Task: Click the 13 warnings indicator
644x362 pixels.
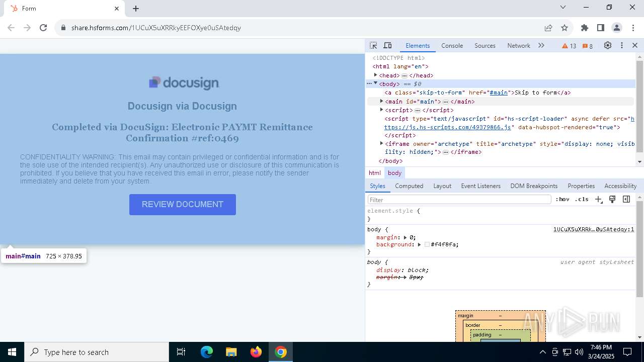Action: point(569,46)
